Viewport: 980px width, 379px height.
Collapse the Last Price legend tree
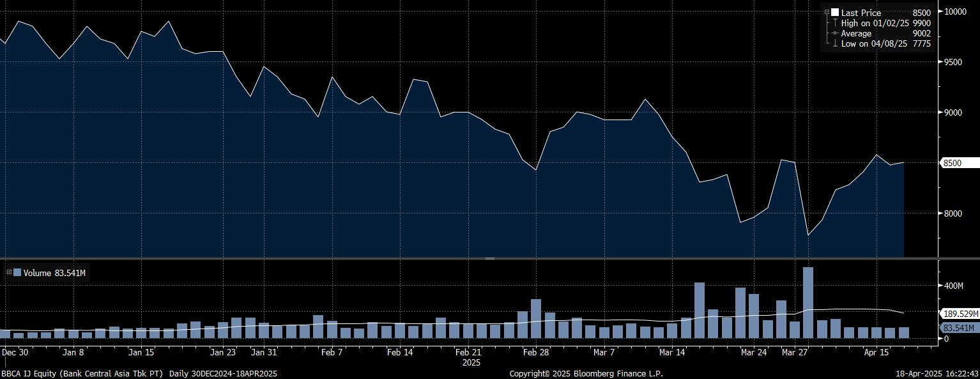pos(827,13)
